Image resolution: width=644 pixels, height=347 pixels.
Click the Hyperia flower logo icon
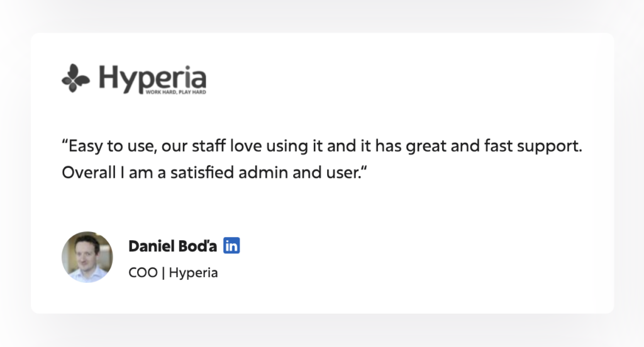(x=75, y=78)
